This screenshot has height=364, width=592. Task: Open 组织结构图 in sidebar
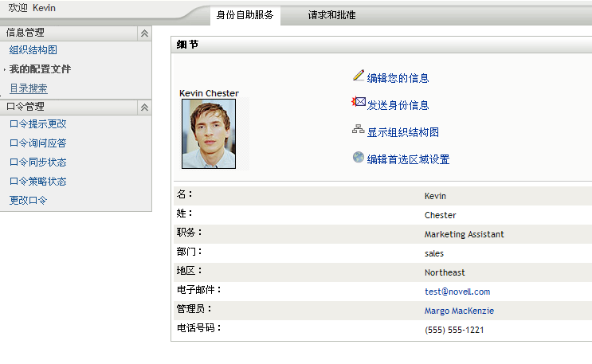pos(33,50)
